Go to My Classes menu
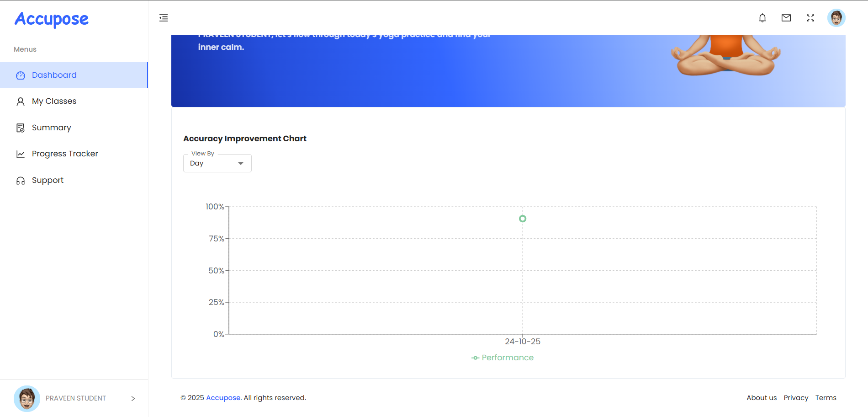This screenshot has width=868, height=417. tap(54, 101)
